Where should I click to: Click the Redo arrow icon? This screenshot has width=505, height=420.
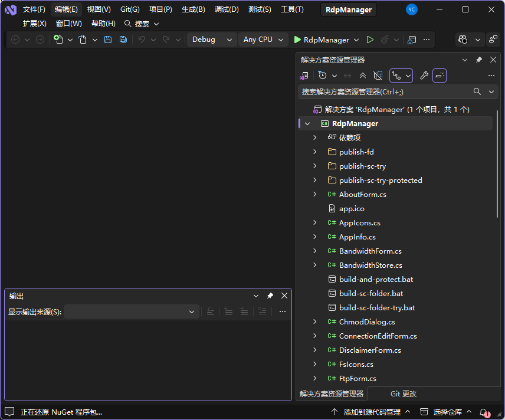pos(166,40)
